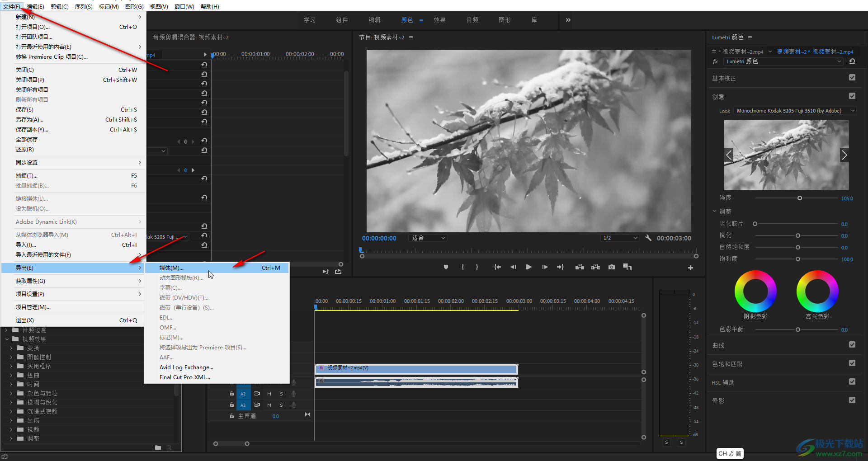Show more workspaces overflow arrows
Screen dimensions: 868x461
568,20
